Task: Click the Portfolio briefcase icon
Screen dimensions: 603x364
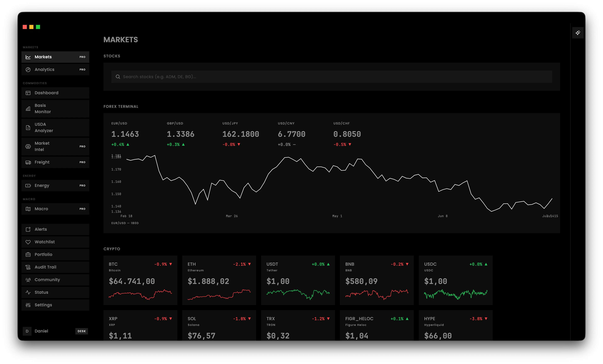Action: click(x=28, y=255)
